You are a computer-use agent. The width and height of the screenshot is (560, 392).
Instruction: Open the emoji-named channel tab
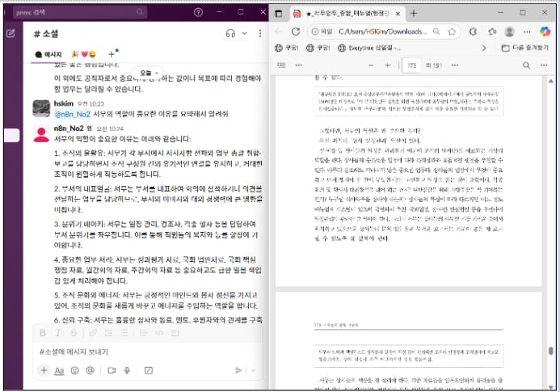84,54
